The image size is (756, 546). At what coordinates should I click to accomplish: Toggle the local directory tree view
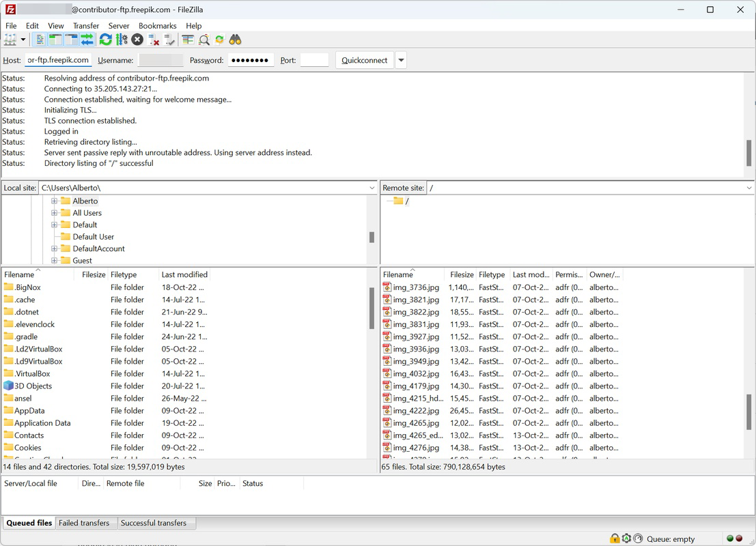click(57, 39)
